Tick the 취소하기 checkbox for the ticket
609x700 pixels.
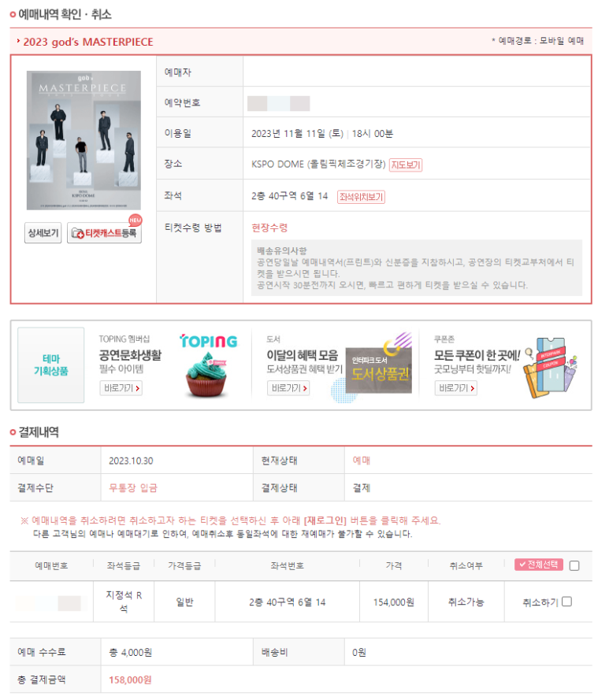click(x=566, y=602)
